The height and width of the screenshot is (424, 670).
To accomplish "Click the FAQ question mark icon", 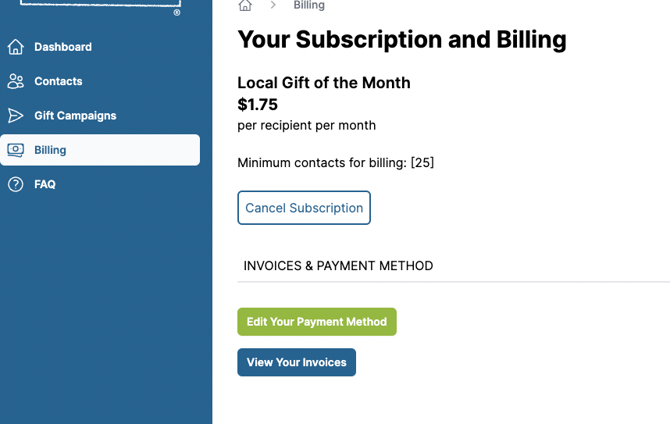I will click(16, 184).
